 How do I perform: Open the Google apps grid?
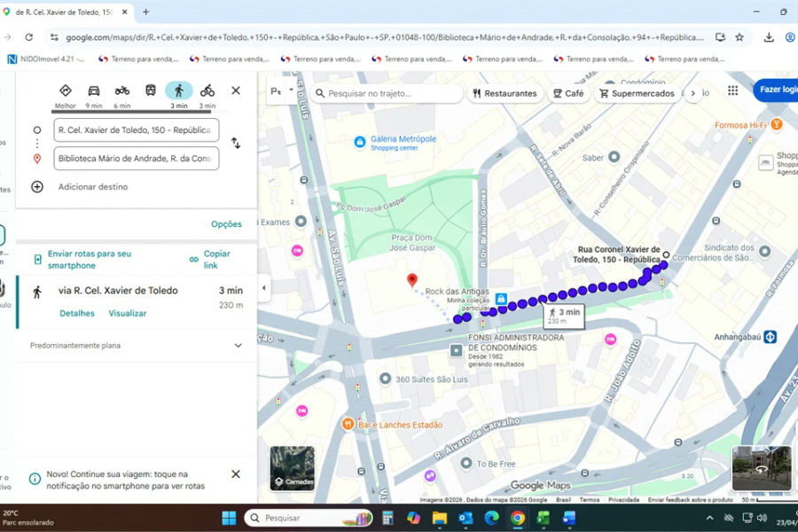click(x=733, y=90)
